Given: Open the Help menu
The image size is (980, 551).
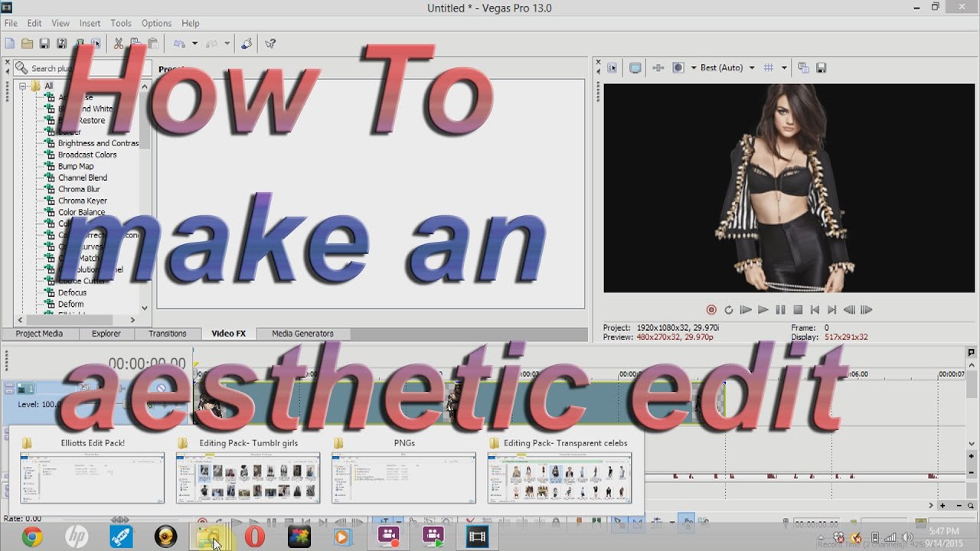Looking at the screenshot, I should pyautogui.click(x=191, y=23).
